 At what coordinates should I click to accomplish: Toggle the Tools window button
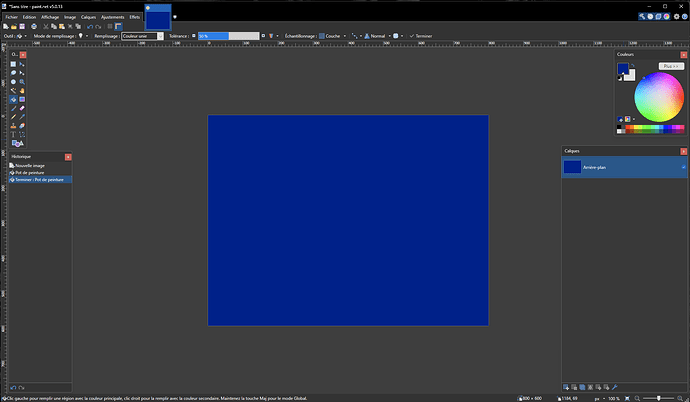tap(642, 17)
